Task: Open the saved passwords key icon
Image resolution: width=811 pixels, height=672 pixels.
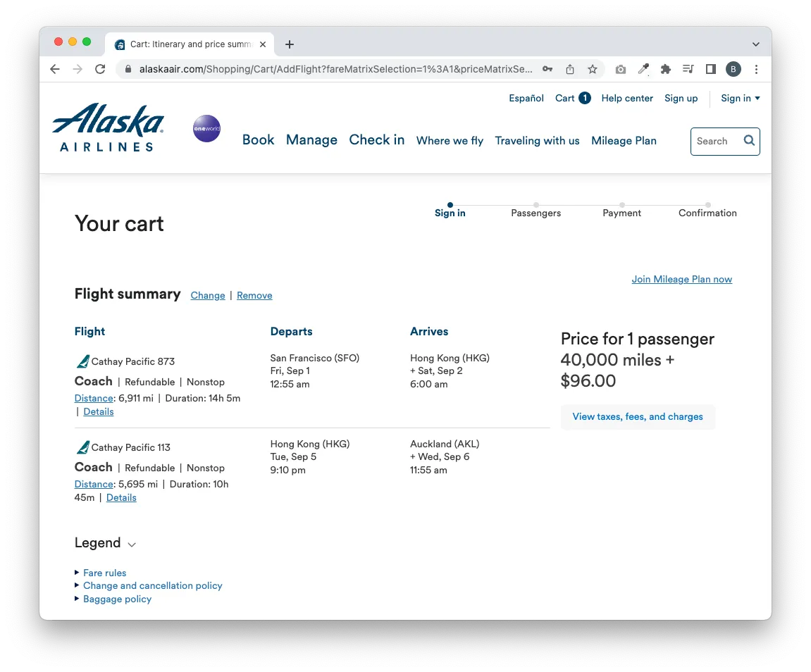Action: (x=547, y=69)
